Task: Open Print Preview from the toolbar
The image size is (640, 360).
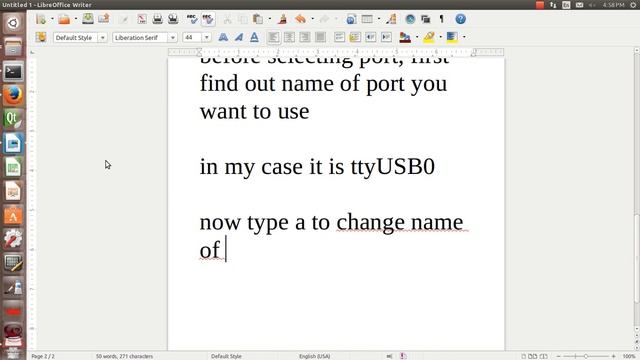Action: click(173, 19)
